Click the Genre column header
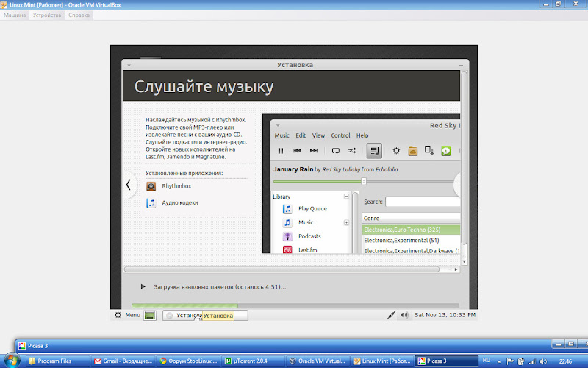 click(x=411, y=218)
